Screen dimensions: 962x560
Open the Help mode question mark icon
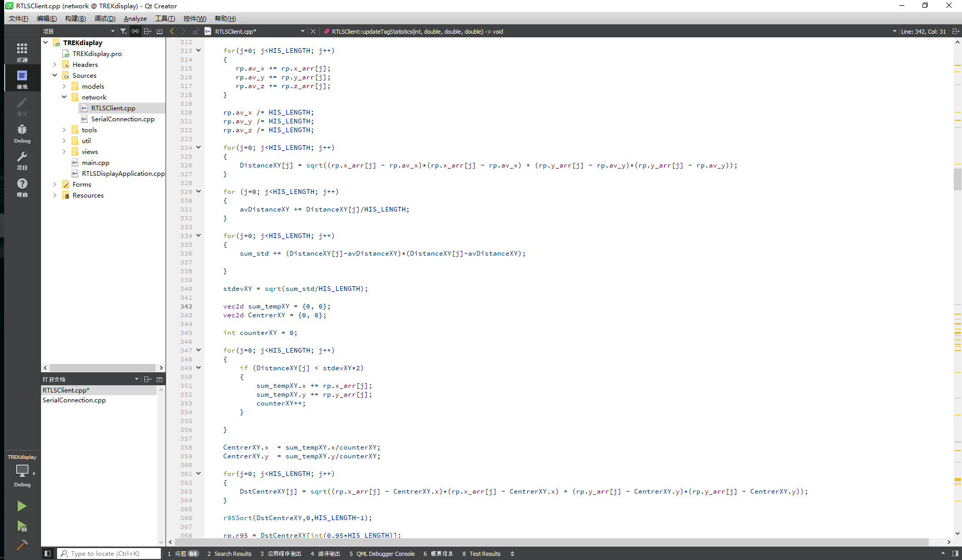point(22,187)
